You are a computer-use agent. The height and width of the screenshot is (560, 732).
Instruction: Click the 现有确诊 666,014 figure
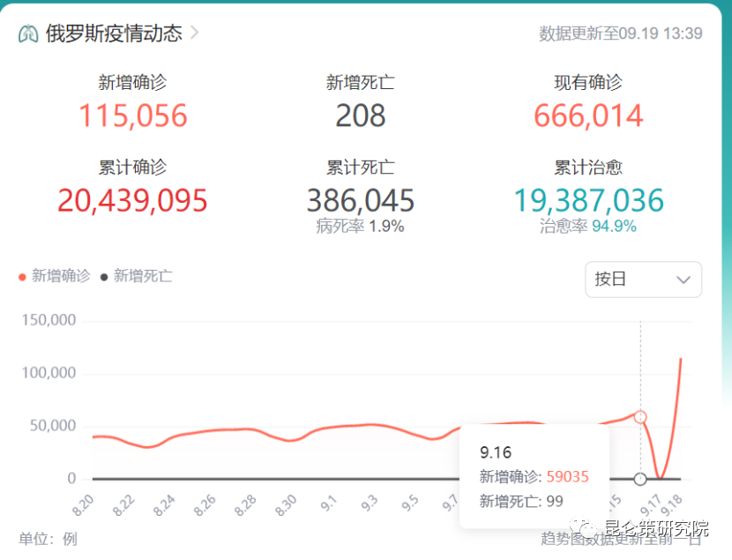[x=588, y=116]
